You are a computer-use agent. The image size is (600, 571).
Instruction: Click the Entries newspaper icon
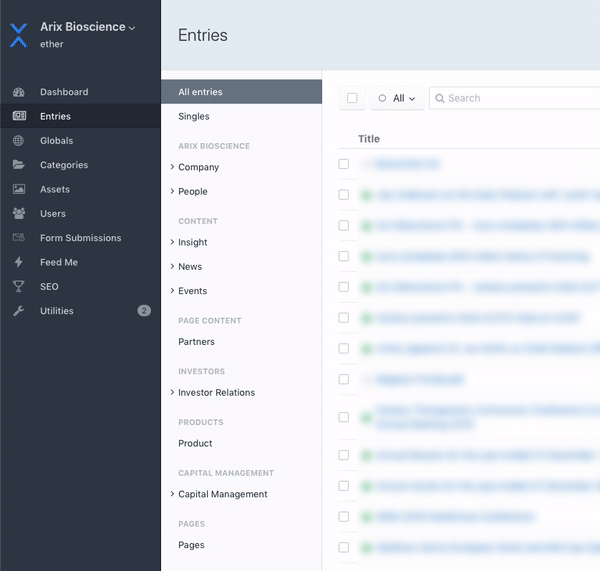19,116
